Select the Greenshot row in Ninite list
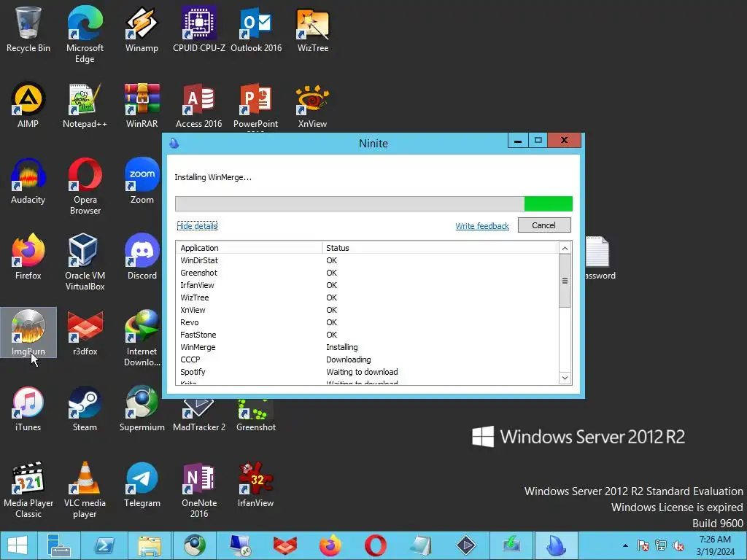 pos(367,273)
